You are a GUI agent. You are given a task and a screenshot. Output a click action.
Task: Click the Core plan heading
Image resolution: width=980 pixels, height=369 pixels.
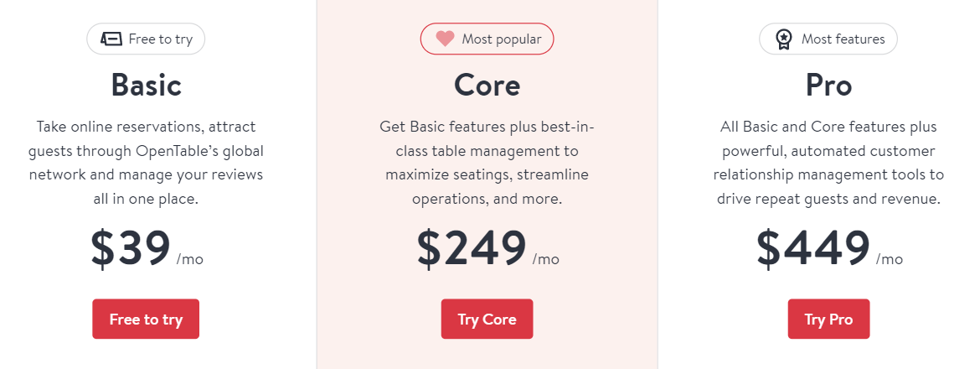(487, 85)
